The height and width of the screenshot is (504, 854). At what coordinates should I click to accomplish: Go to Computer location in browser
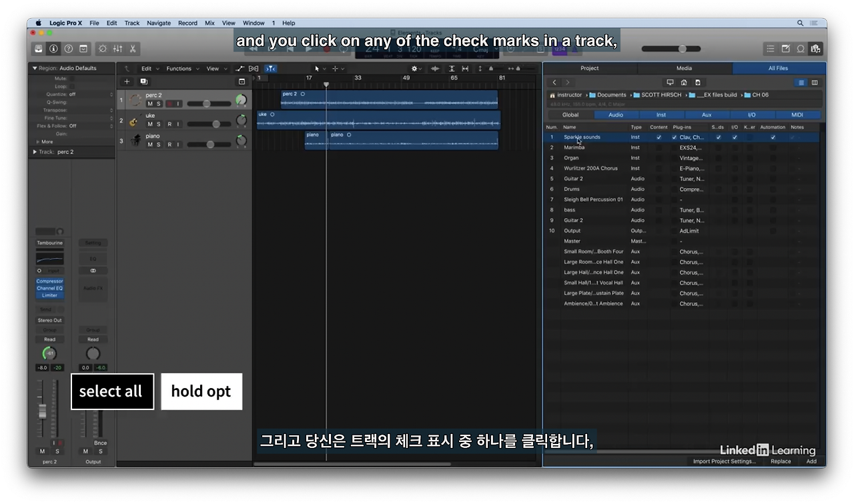coord(670,83)
